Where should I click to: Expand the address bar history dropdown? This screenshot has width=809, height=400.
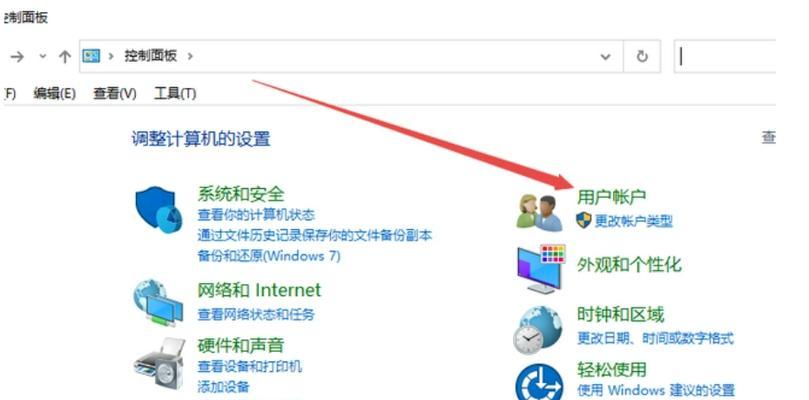606,56
